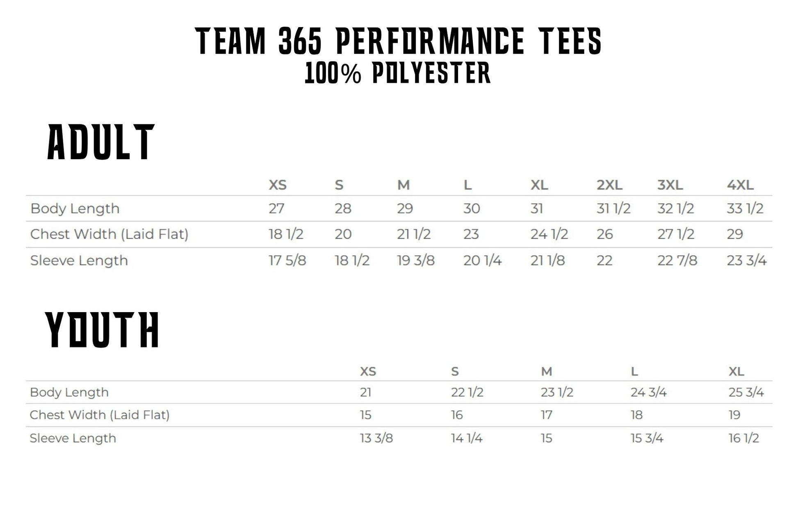Click the youth XL column header

coord(736,372)
